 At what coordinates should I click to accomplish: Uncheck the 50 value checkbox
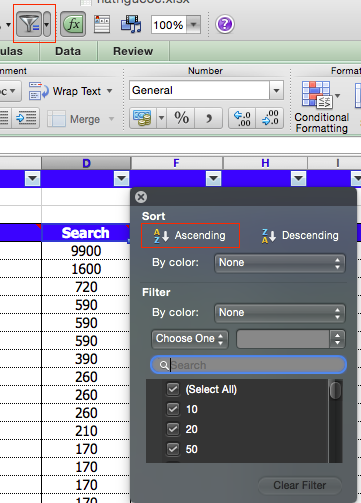coord(173,449)
